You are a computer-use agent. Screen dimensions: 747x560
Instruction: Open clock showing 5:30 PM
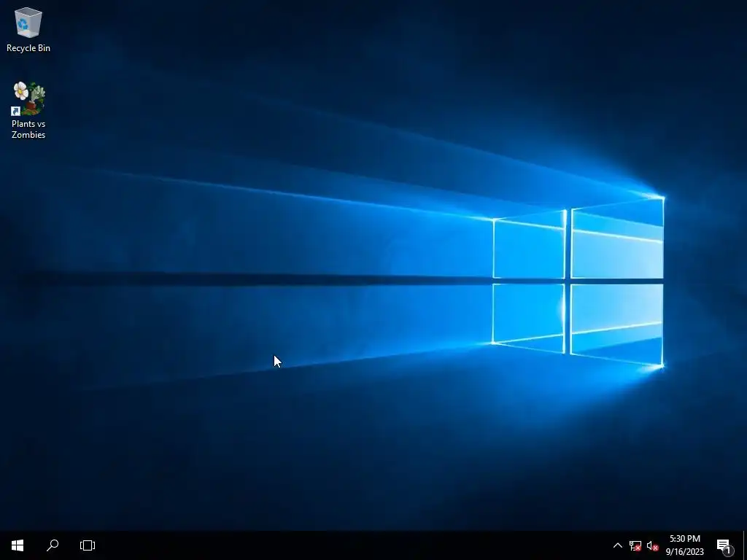click(x=684, y=545)
